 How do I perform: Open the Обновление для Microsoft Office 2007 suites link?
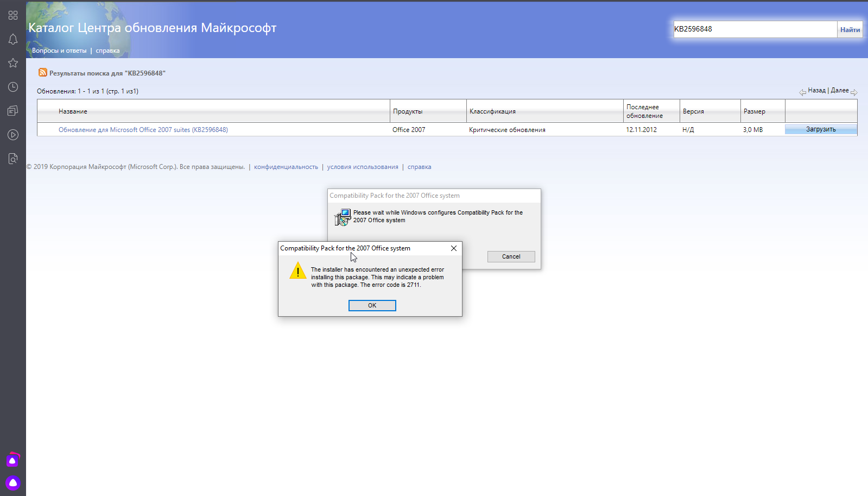pyautogui.click(x=143, y=130)
